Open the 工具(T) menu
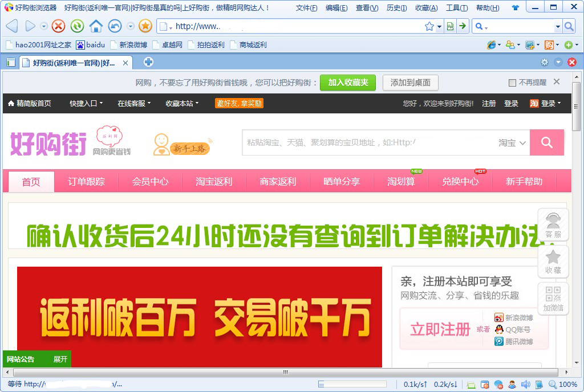Viewport: 584px width, 392px height. [457, 8]
